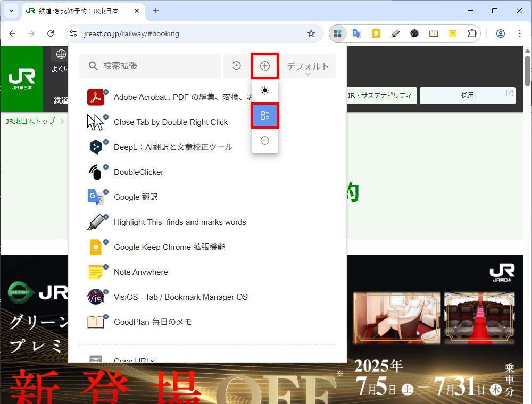Open the Note Anywhere toolbar icon
Image resolution: width=532 pixels, height=404 pixels.
coord(453,33)
